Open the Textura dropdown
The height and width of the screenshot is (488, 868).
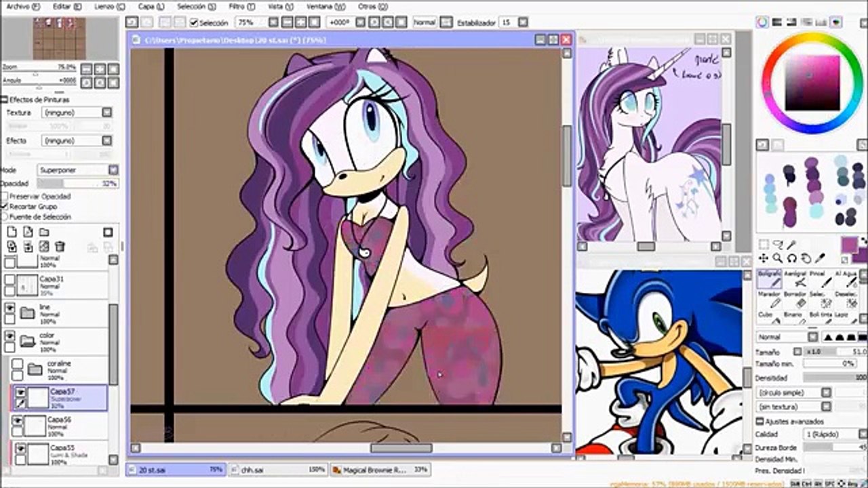77,113
